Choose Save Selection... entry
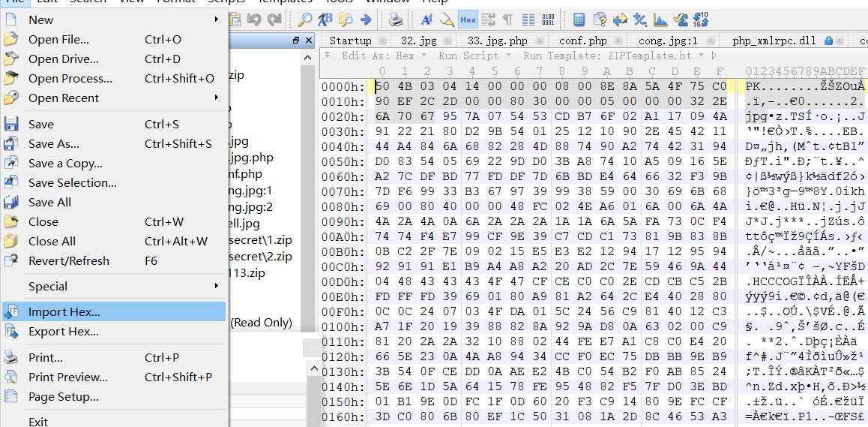Image resolution: width=868 pixels, height=427 pixels. tap(114, 183)
